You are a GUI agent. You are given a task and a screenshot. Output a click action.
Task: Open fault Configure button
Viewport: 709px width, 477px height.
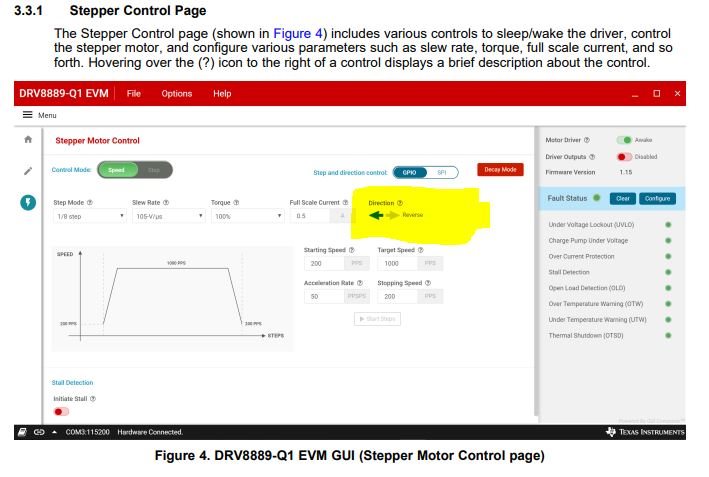[657, 198]
